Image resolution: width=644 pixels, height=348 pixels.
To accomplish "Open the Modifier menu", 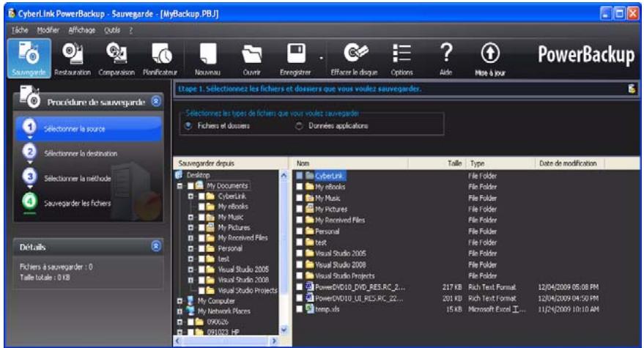I will pos(48,30).
